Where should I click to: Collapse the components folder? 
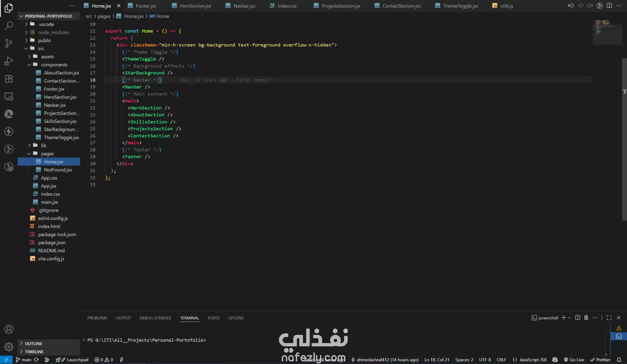[54, 65]
